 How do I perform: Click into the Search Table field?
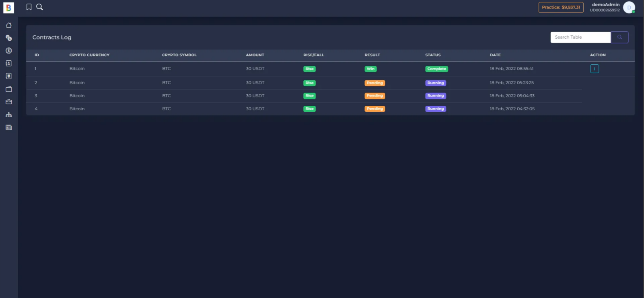pos(580,37)
